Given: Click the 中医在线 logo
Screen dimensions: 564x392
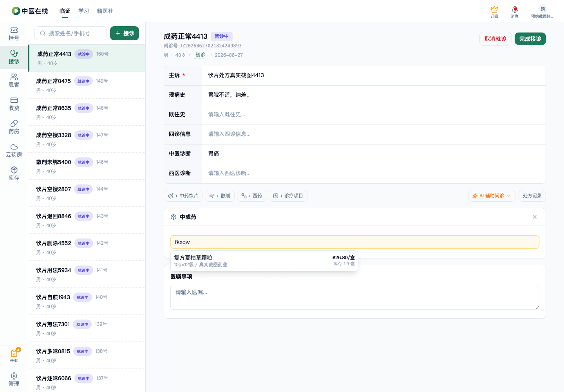Looking at the screenshot, I should click(30, 11).
